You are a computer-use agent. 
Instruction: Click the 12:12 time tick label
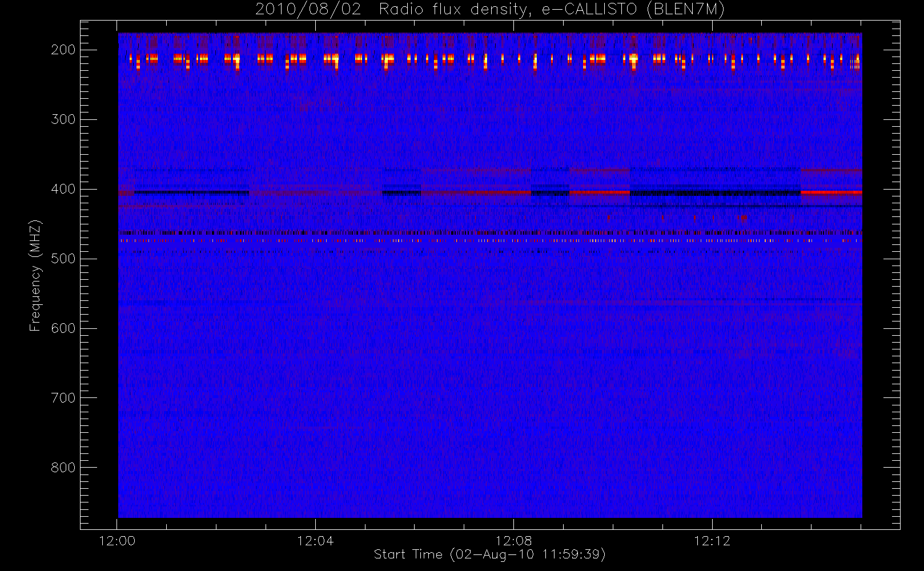click(x=712, y=541)
